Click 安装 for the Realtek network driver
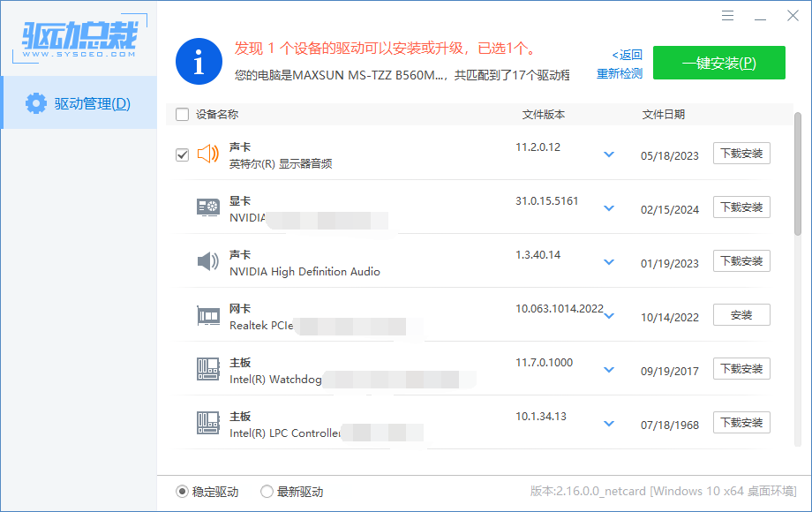Viewport: 812px width, 512px height. [x=741, y=314]
